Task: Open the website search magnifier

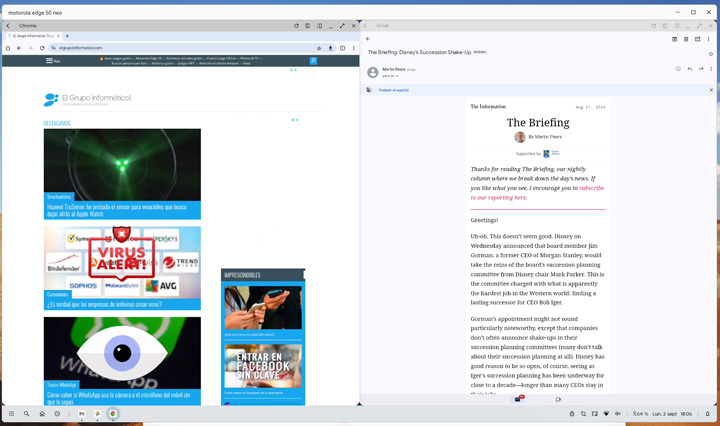Action: coord(313,61)
